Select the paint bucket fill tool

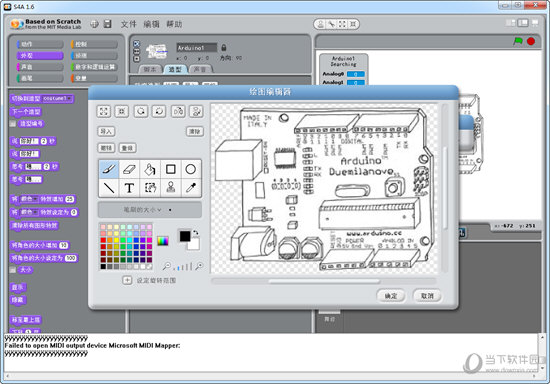point(150,169)
